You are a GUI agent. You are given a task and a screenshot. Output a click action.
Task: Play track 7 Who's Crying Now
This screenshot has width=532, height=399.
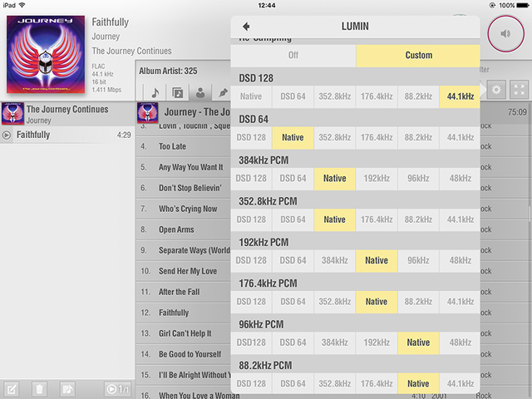[183, 209]
